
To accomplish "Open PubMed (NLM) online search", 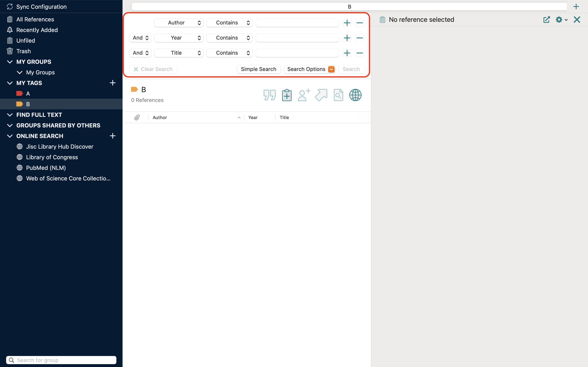I will tap(46, 168).
